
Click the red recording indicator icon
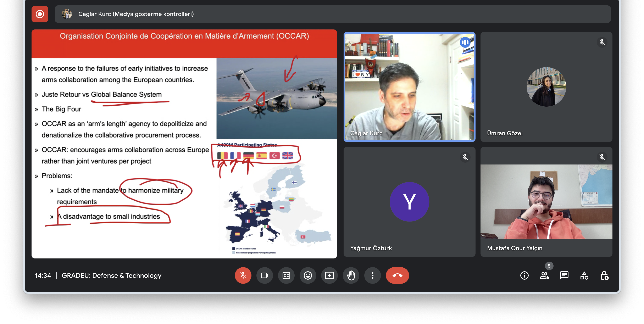tap(40, 14)
